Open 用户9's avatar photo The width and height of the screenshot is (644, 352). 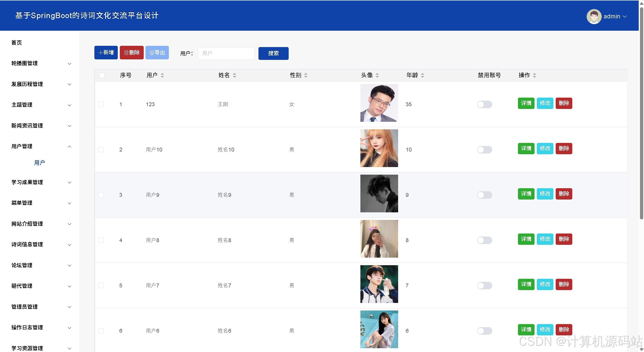379,193
